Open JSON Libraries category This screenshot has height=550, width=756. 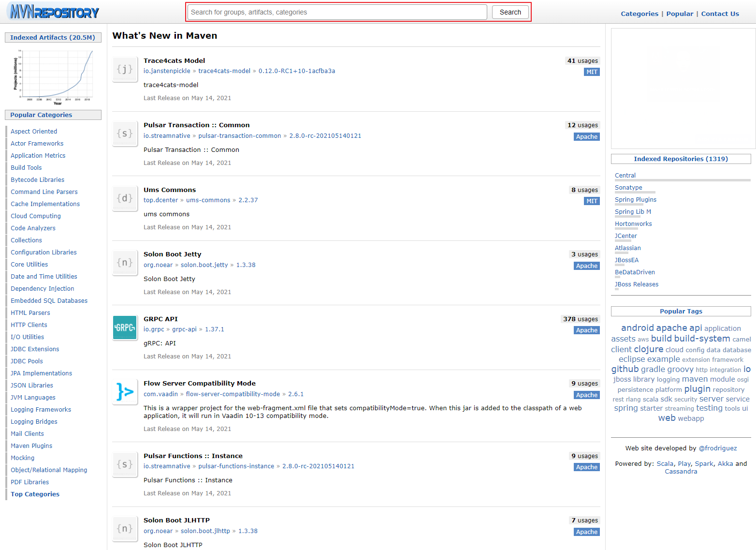click(x=32, y=385)
